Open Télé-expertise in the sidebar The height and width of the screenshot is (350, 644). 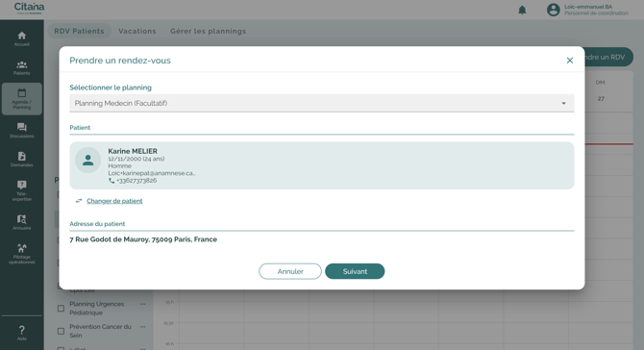(22, 190)
